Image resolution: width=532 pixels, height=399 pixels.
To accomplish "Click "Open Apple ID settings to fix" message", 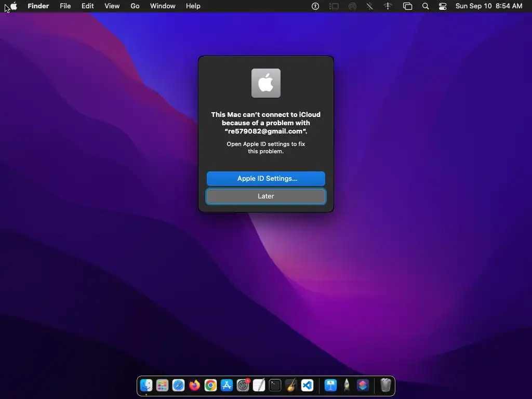I will [265, 144].
